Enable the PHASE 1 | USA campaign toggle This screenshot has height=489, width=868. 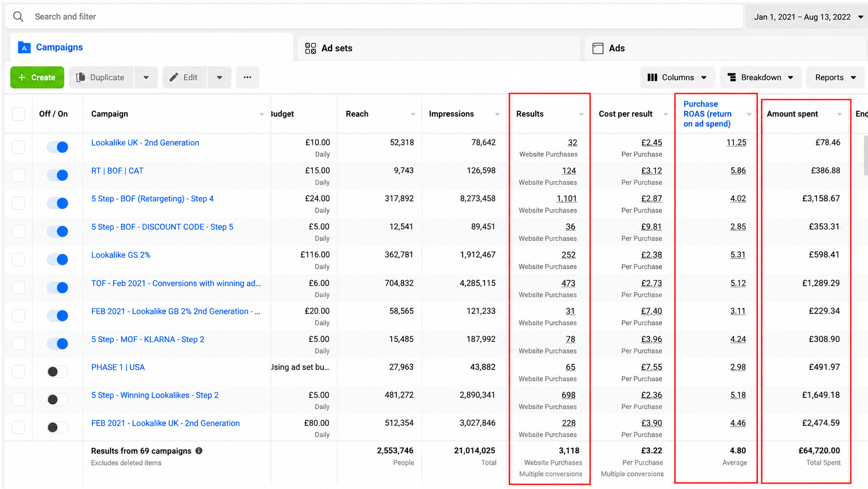click(58, 372)
